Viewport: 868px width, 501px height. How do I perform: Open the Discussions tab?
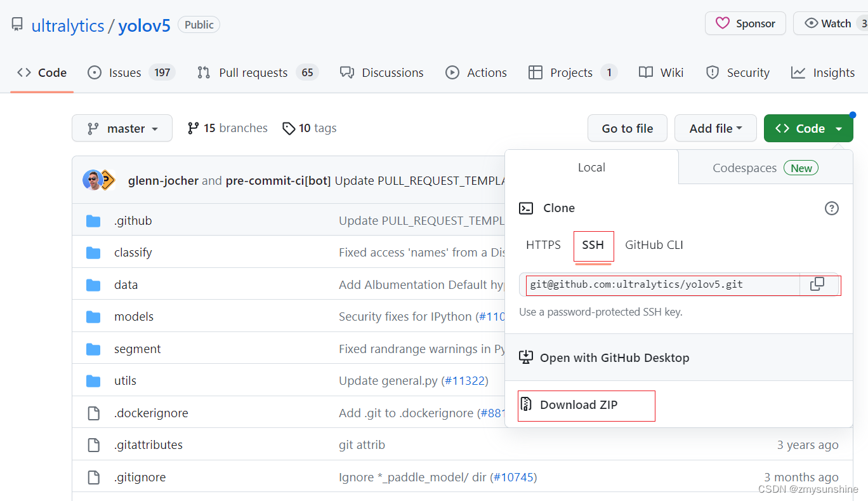tap(381, 72)
